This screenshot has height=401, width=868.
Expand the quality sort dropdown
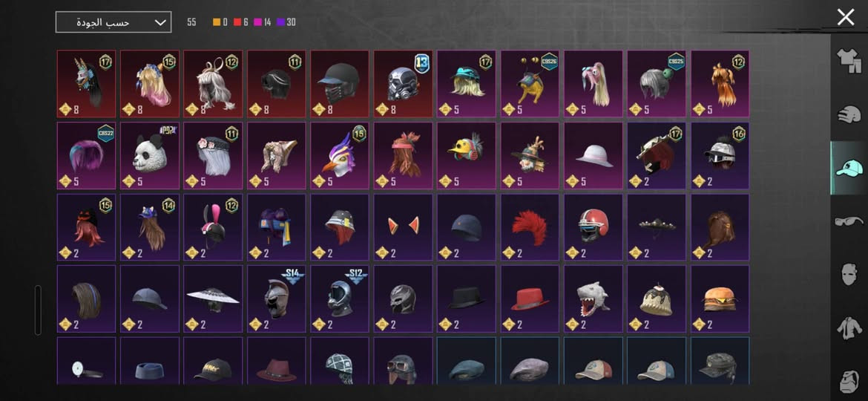tap(114, 22)
